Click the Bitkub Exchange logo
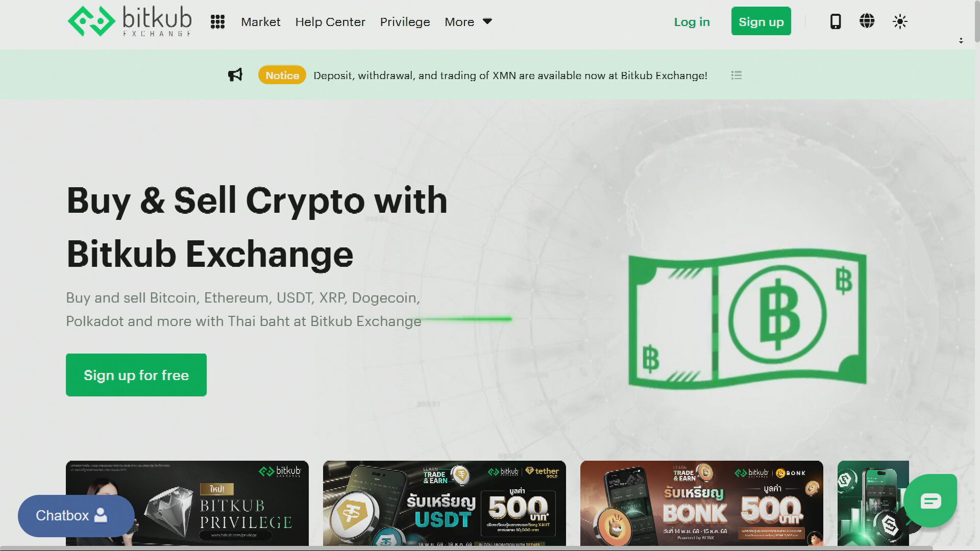Screen dimensions: 980x551 (130, 21)
